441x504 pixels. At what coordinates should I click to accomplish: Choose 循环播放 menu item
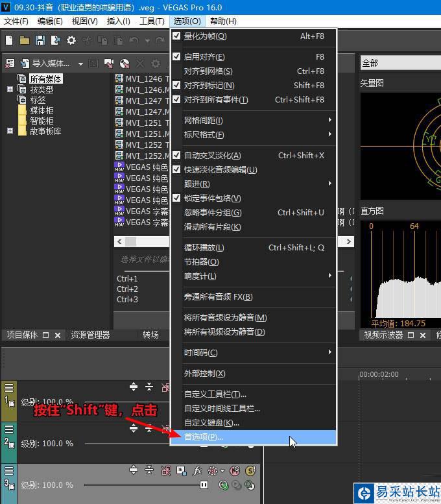click(254, 248)
